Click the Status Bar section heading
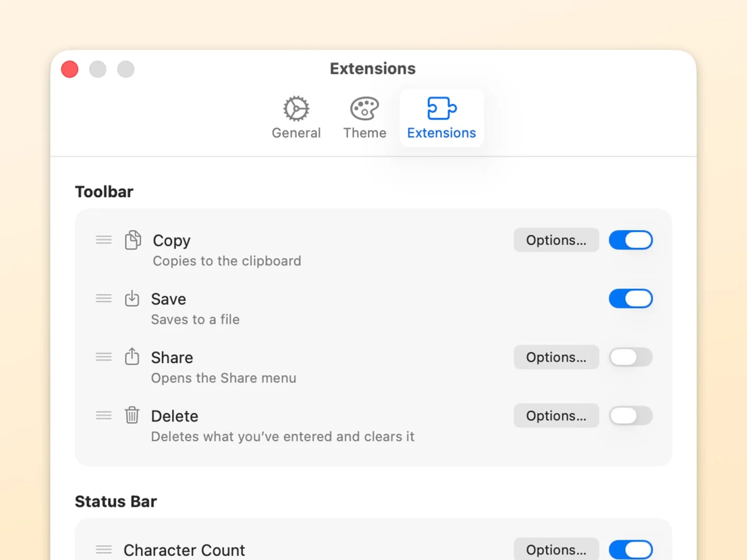Screen dimensions: 747x560 tap(116, 501)
